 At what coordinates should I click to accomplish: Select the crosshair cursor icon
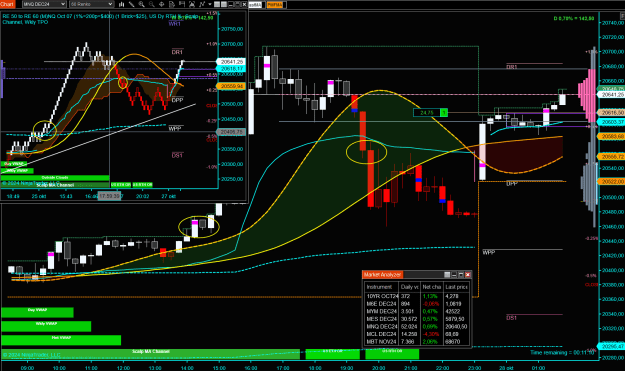point(161,4)
